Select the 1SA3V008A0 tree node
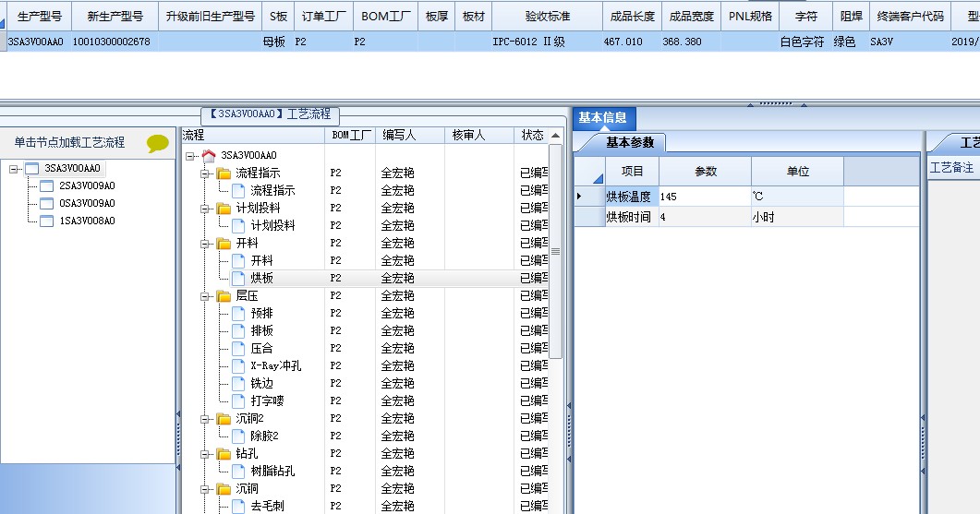The width and height of the screenshot is (980, 514). pyautogui.click(x=87, y=221)
